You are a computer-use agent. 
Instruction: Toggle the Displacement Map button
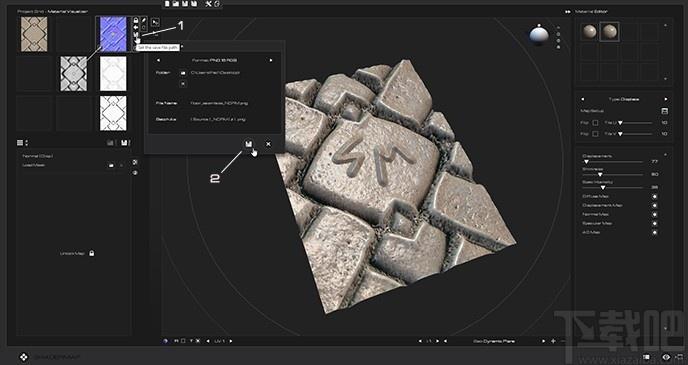pos(655,205)
